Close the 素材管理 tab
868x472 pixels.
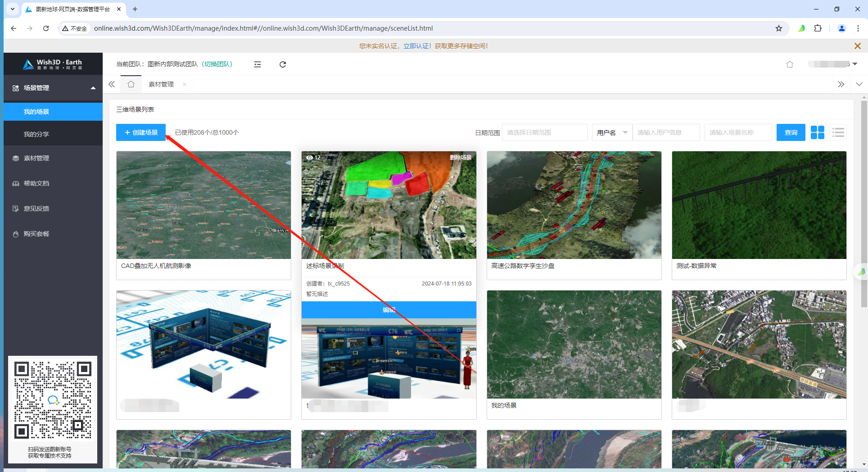[185, 85]
